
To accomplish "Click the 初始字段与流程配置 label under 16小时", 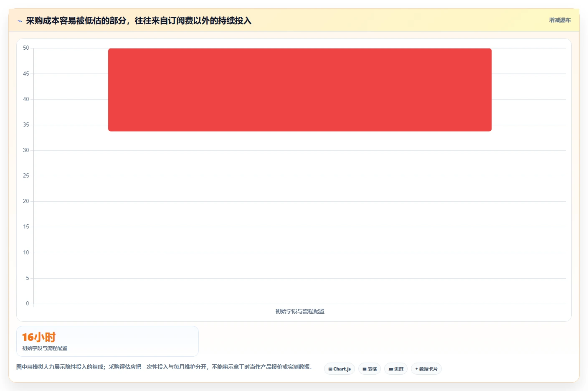I will point(45,348).
